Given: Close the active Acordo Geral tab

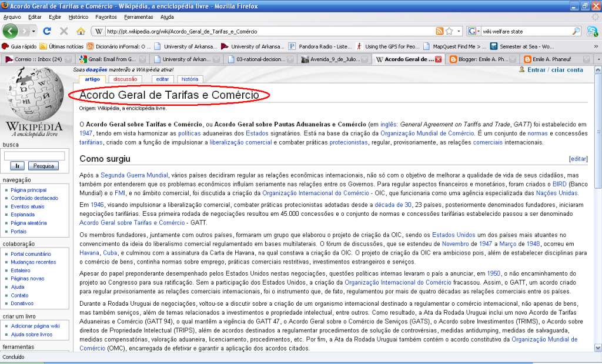Looking at the screenshot, I should (x=438, y=59).
